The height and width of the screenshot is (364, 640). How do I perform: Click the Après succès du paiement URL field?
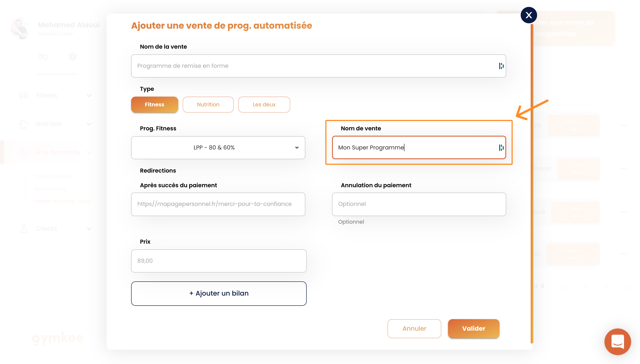click(x=218, y=204)
